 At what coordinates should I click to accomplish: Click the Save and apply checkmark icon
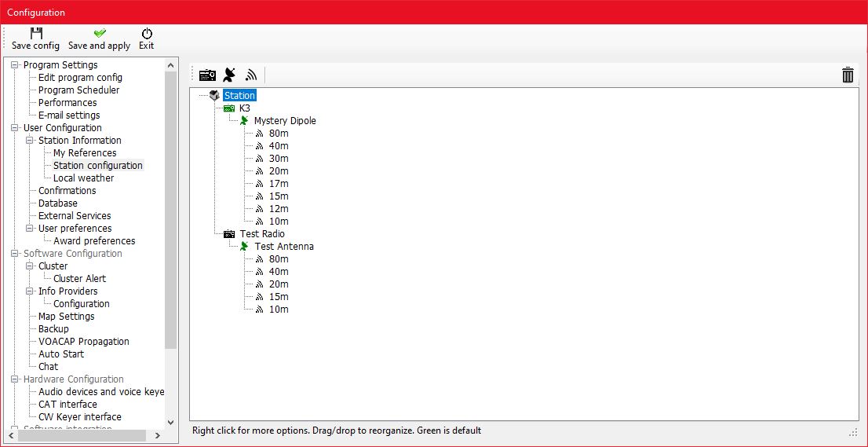click(100, 33)
